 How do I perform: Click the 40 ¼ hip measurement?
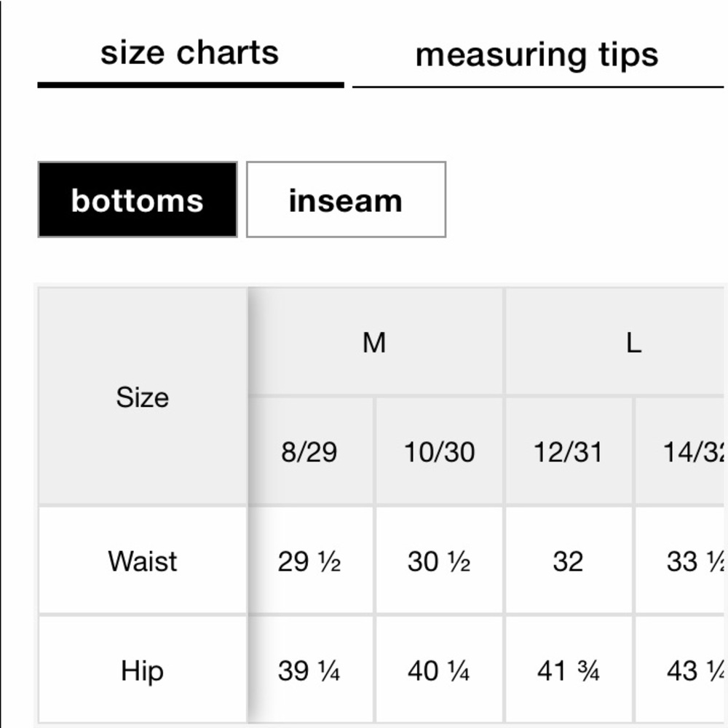tap(438, 670)
